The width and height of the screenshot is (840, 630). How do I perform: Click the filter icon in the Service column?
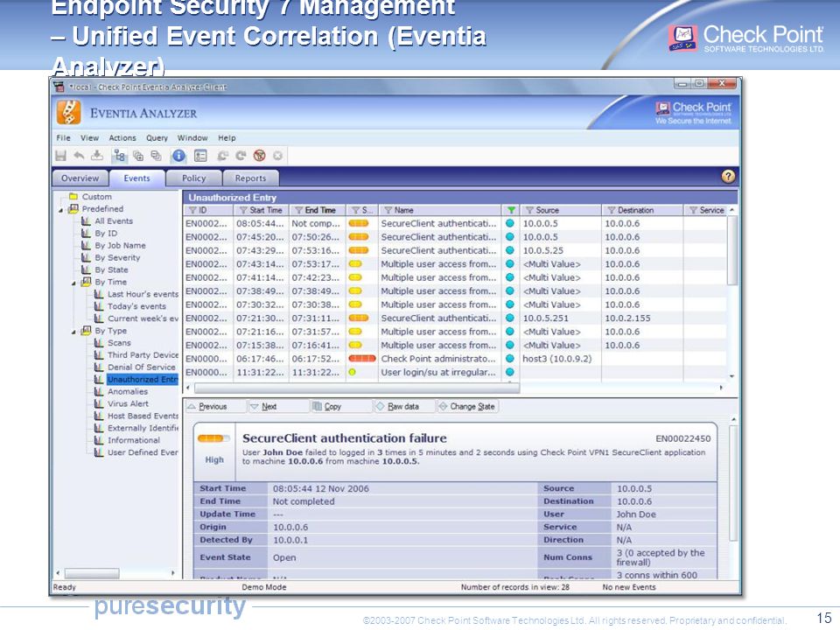(693, 211)
